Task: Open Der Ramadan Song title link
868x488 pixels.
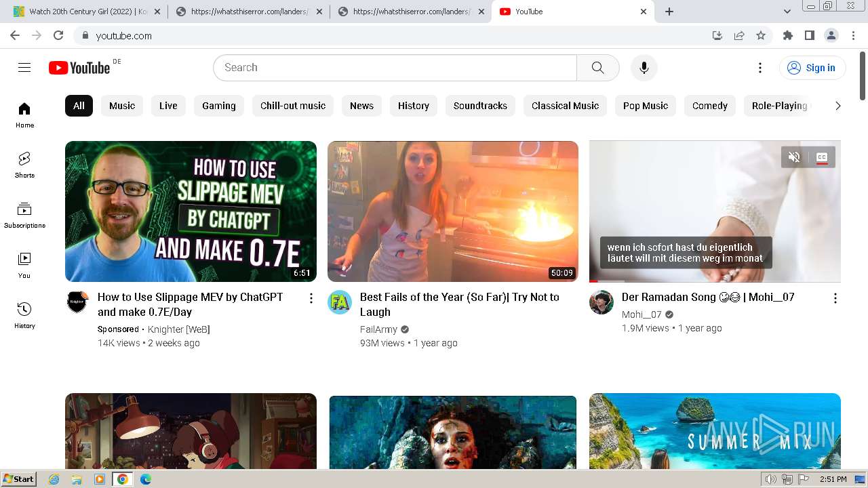Action: click(708, 297)
